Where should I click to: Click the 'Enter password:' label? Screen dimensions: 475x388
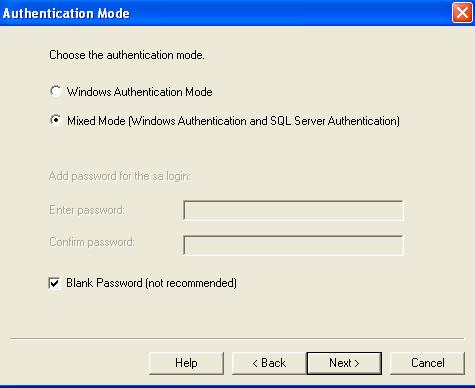click(87, 210)
